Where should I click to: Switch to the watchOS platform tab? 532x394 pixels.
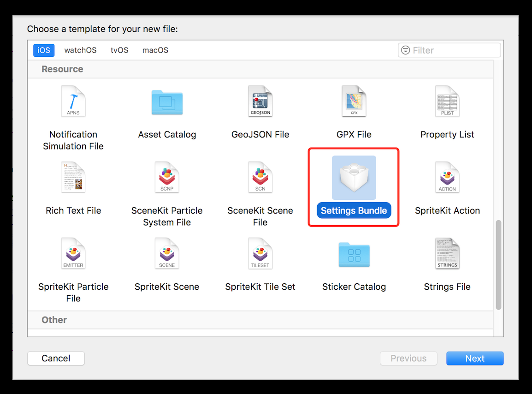pos(80,50)
